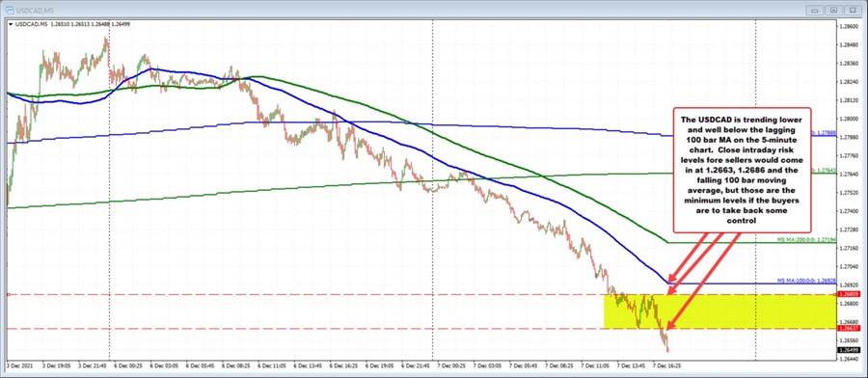The width and height of the screenshot is (868, 378).
Task: Click the 6 Dec 08:25 time axis label
Action: click(237, 366)
